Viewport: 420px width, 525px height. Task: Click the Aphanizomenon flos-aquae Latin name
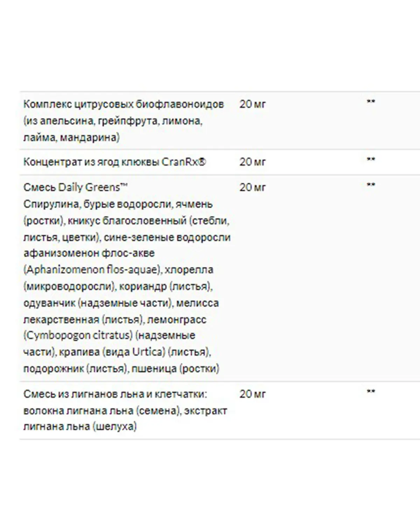pos(92,270)
